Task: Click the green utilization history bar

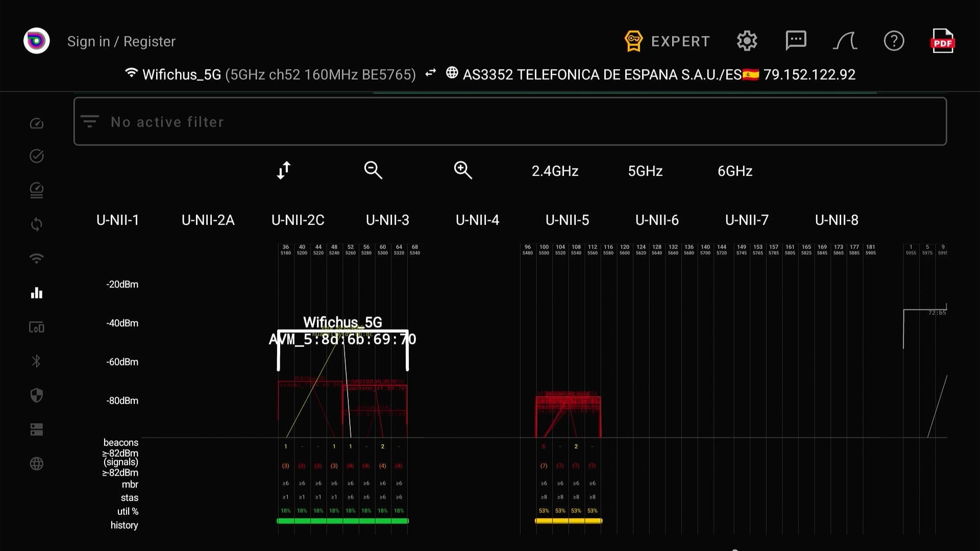Action: tap(342, 521)
